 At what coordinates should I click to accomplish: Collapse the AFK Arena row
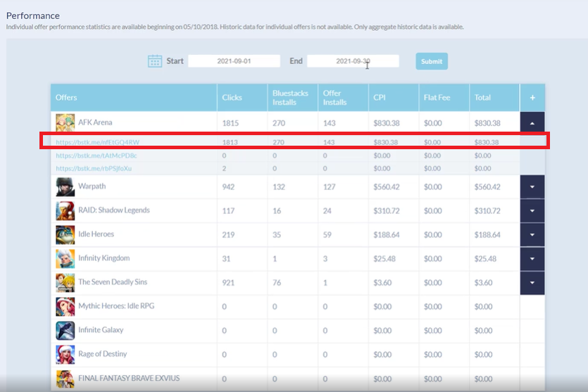pos(532,122)
